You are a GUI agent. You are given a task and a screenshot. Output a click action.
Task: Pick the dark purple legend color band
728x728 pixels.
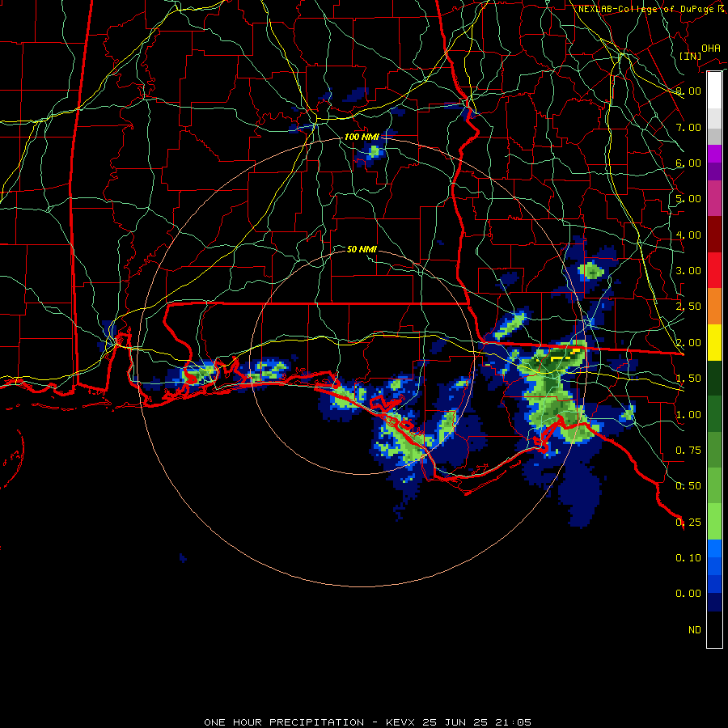[x=714, y=171]
